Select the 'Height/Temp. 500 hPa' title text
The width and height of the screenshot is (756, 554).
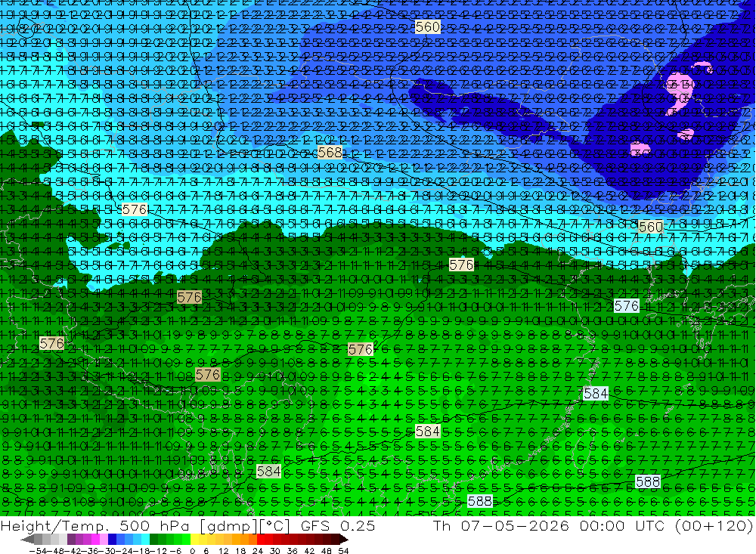click(x=94, y=525)
